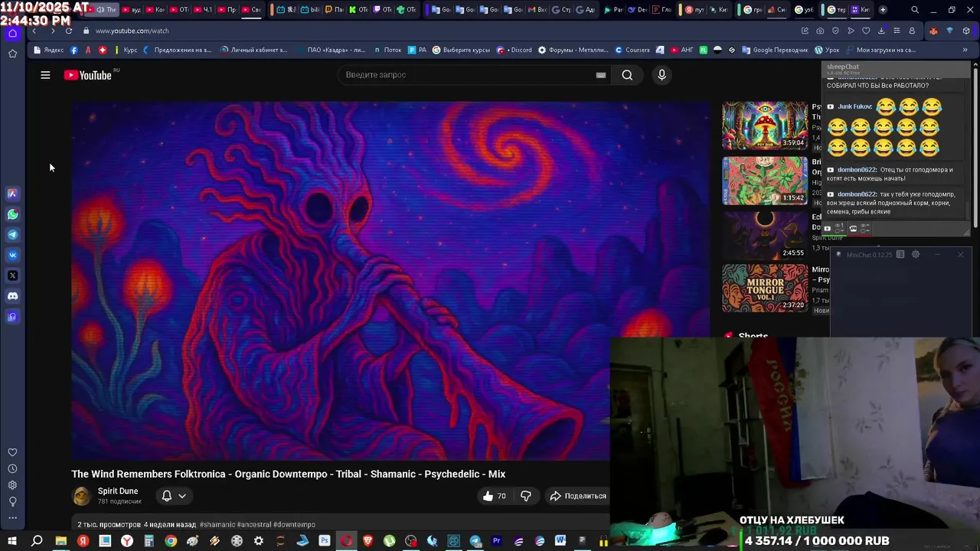980x551 pixels.
Task: Open a new browser tab with plus button
Action: [x=883, y=10]
